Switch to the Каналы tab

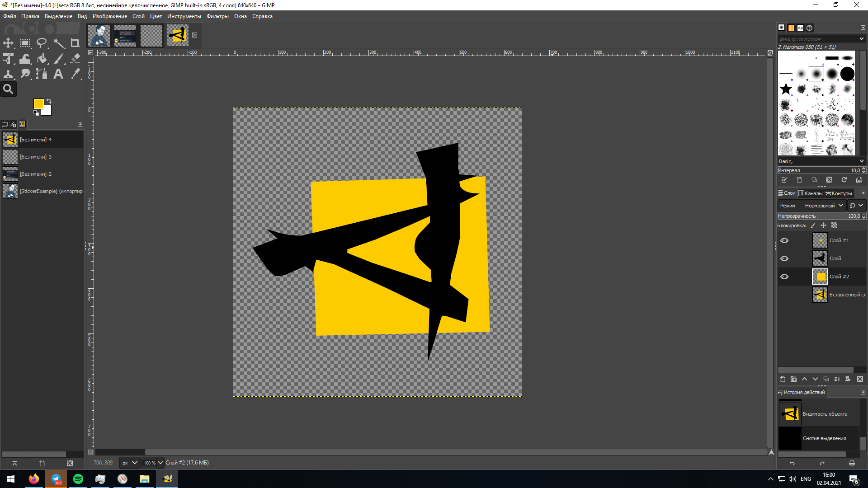[x=810, y=193]
